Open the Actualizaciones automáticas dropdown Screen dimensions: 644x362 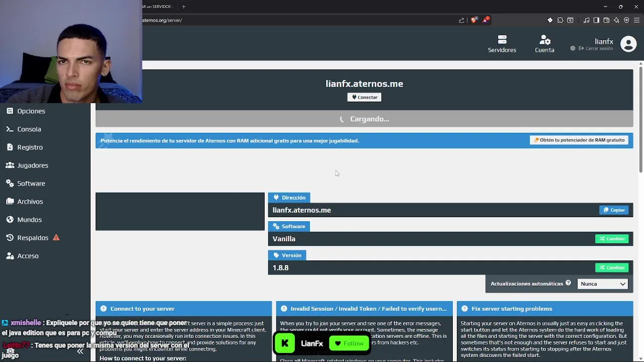point(603,284)
